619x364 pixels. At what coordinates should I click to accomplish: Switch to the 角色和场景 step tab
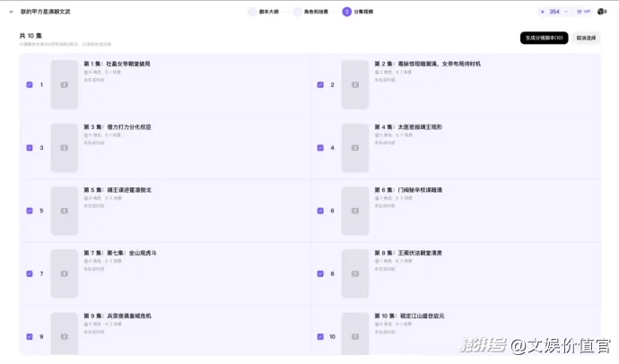point(312,12)
